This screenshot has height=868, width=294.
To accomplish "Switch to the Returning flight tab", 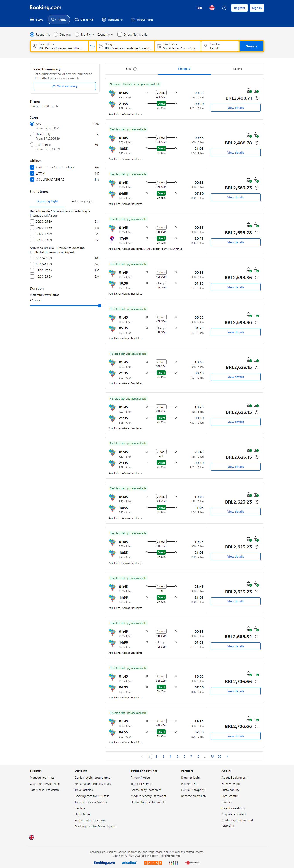I will (x=82, y=202).
